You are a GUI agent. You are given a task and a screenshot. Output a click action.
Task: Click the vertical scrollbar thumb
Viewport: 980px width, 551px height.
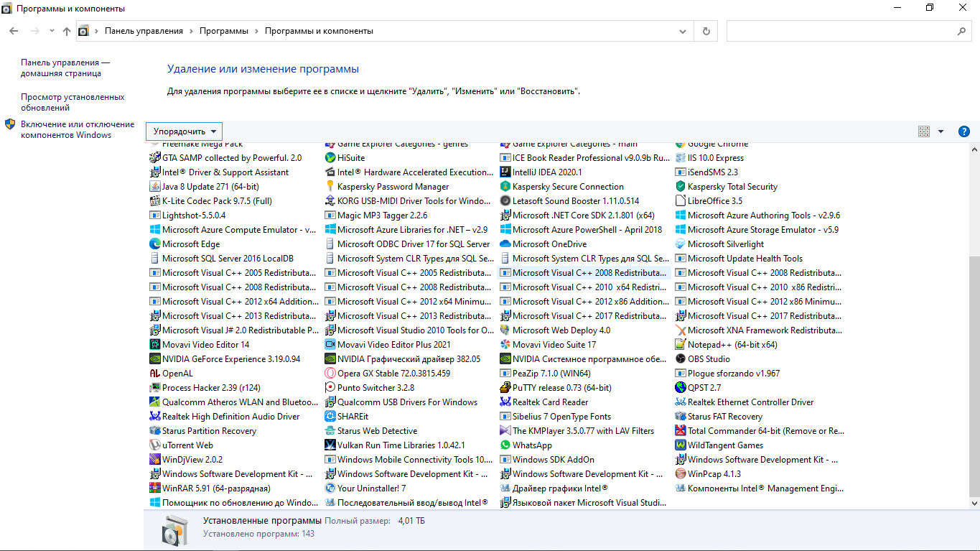pos(974,376)
